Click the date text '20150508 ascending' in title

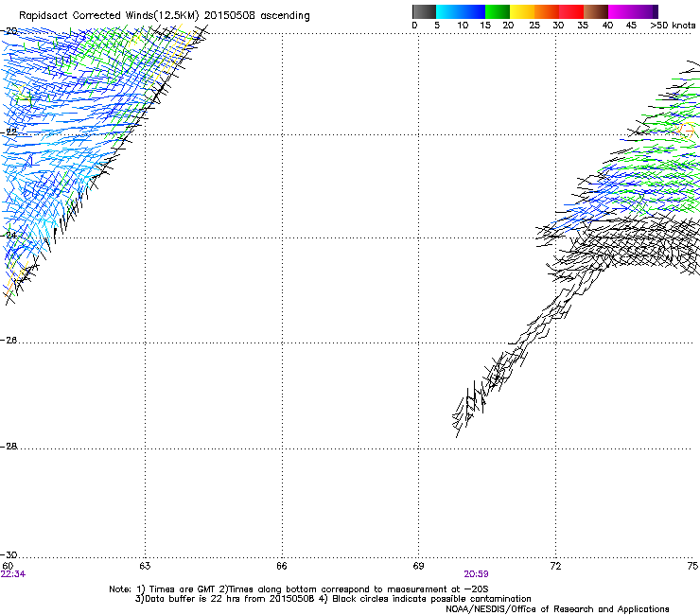pos(256,16)
